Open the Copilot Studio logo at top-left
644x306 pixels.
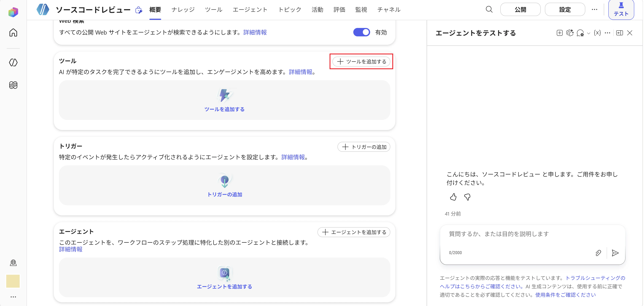13,12
